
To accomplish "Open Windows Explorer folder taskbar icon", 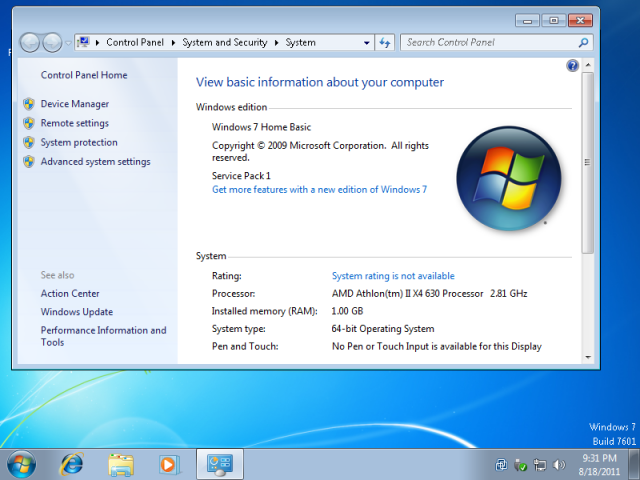I will tap(121, 465).
